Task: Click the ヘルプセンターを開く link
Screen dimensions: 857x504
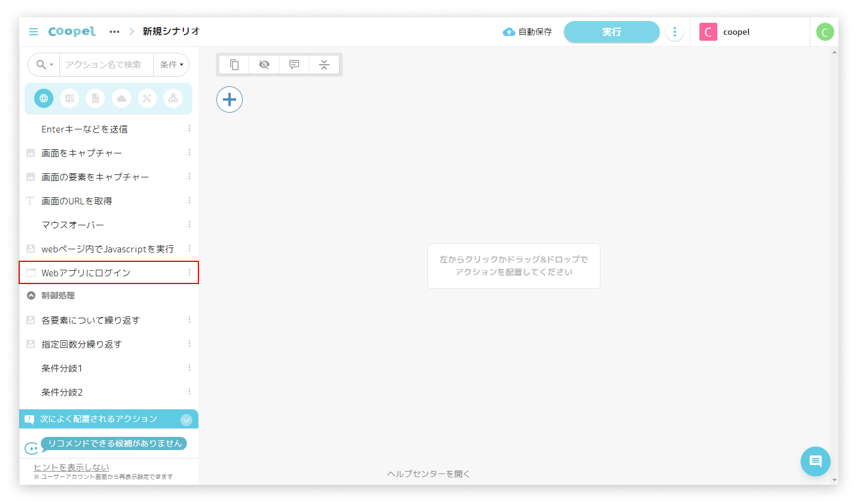Action: point(428,473)
